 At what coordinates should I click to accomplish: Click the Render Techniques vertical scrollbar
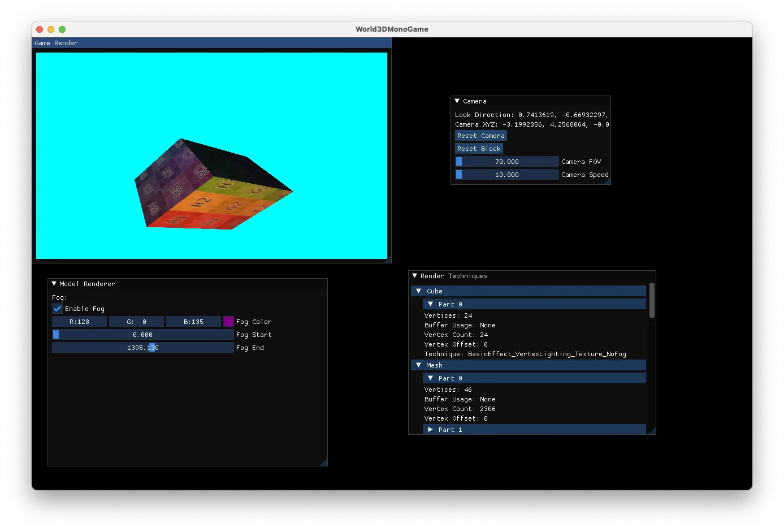click(x=652, y=301)
